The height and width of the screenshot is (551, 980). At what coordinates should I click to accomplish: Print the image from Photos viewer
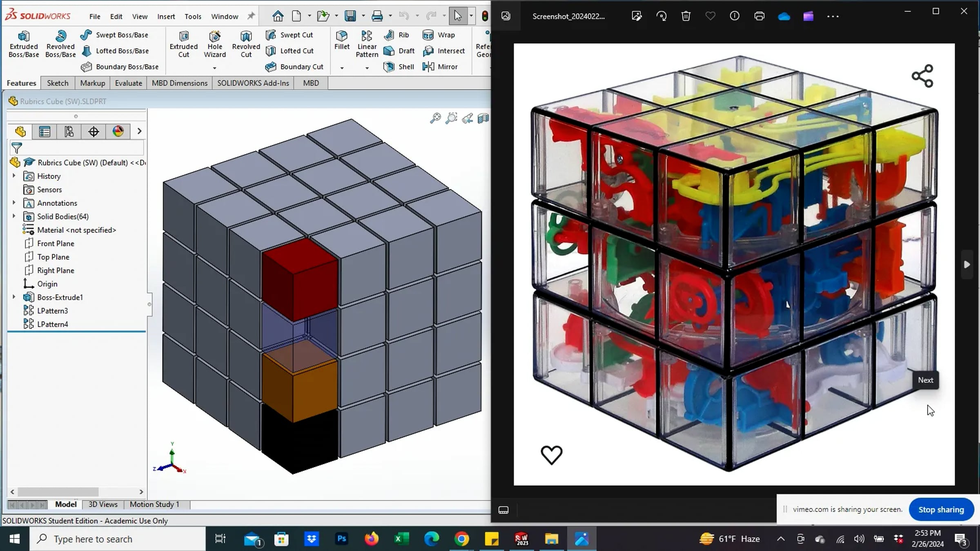pyautogui.click(x=759, y=16)
